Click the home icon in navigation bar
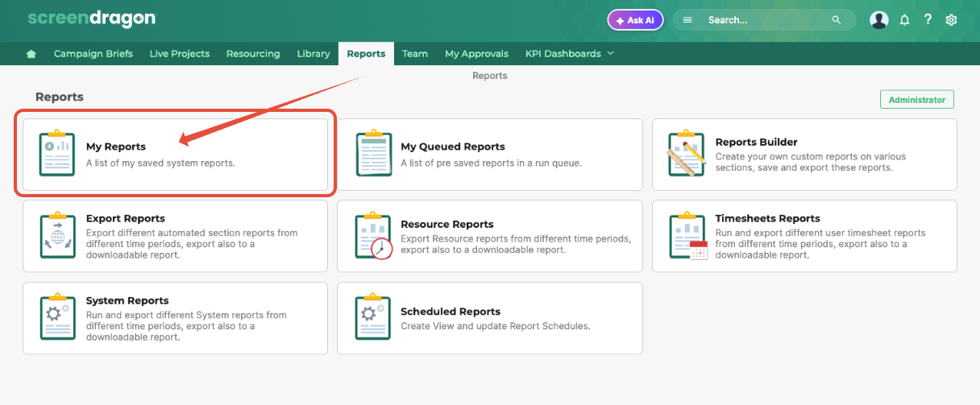Screen dimensions: 980x405 click(x=31, y=54)
